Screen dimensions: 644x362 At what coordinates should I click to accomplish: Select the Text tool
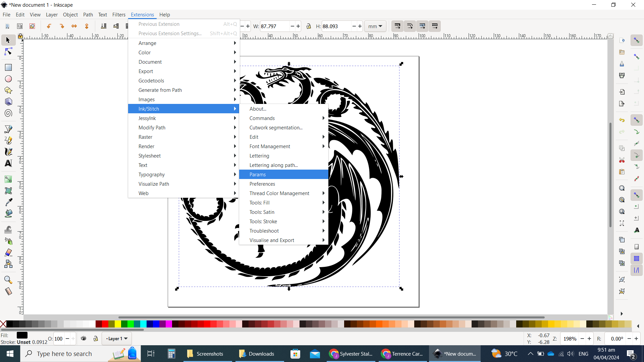(x=8, y=163)
